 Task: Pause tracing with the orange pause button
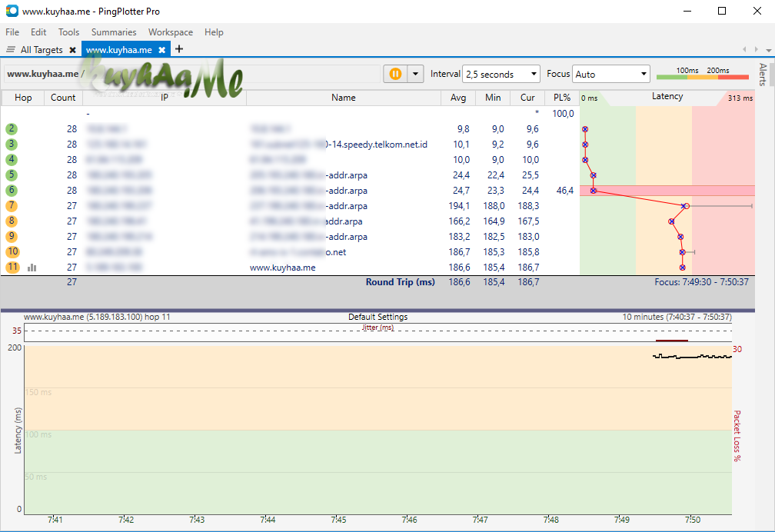395,74
